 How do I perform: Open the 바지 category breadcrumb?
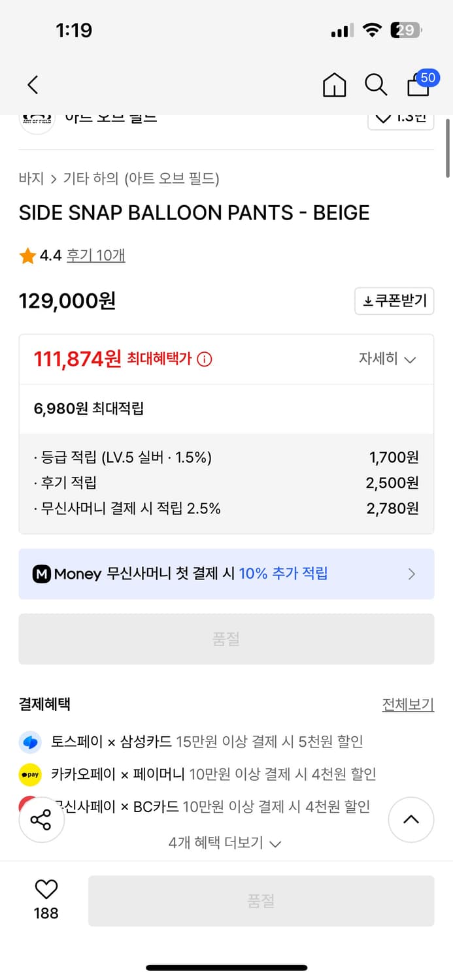(x=31, y=178)
